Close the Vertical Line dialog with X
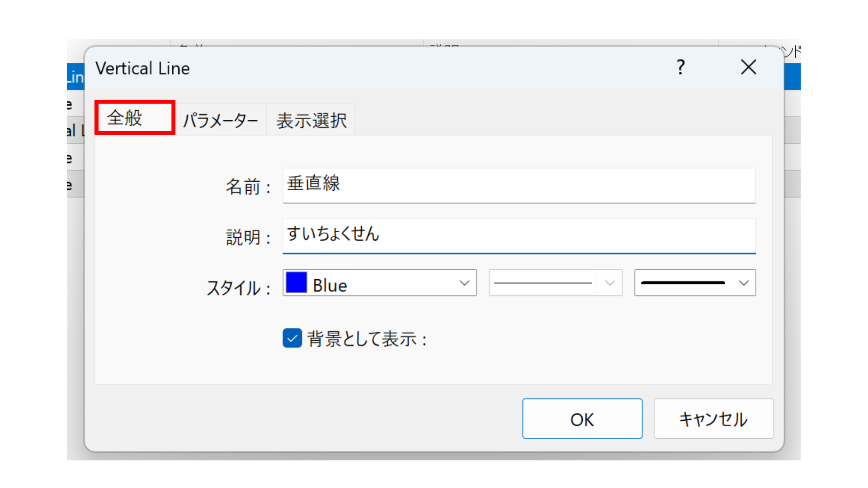Image resolution: width=868 pixels, height=488 pixels. pos(748,67)
